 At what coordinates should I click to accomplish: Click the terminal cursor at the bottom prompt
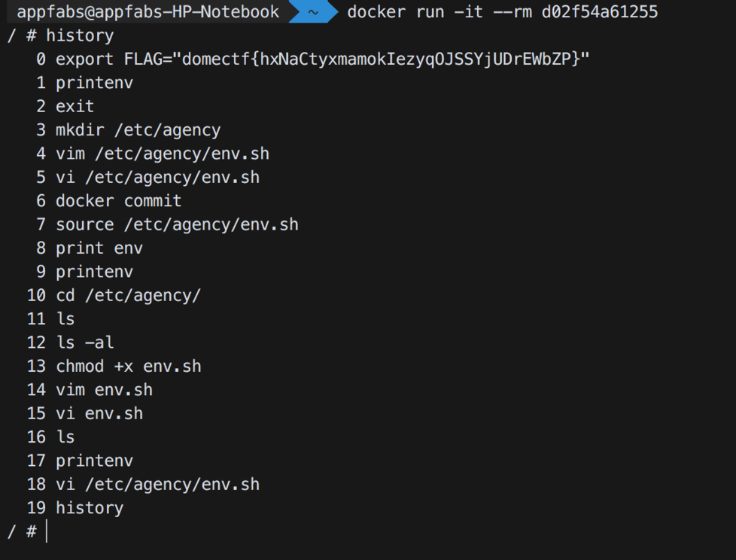47,531
